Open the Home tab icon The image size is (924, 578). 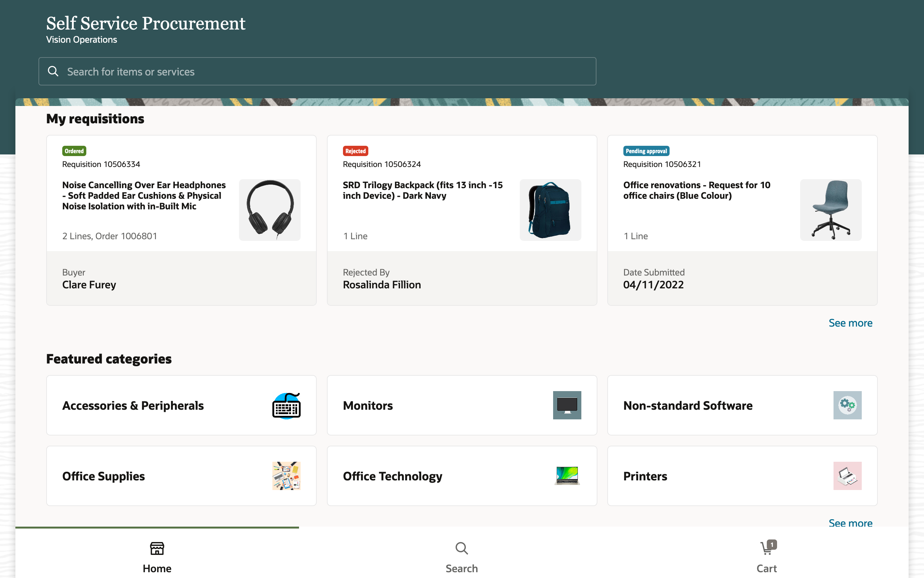pos(157,548)
